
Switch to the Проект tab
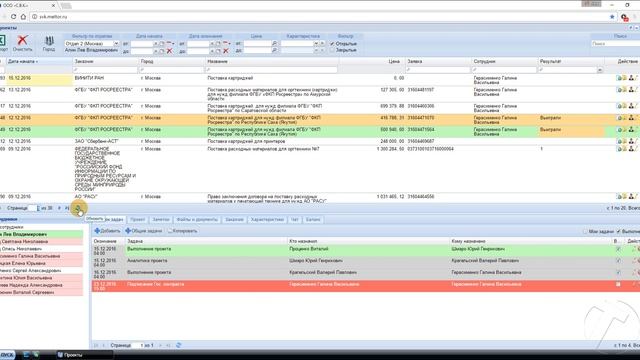pos(138,220)
